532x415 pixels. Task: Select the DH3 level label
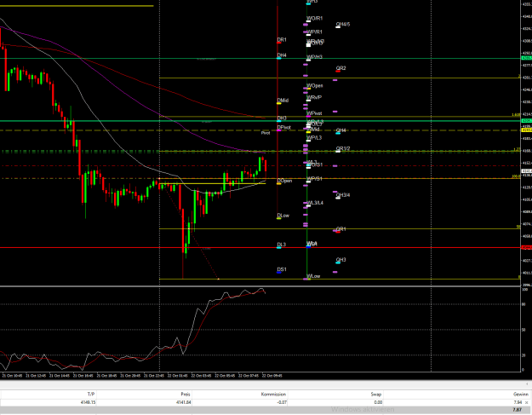[x=282, y=118]
